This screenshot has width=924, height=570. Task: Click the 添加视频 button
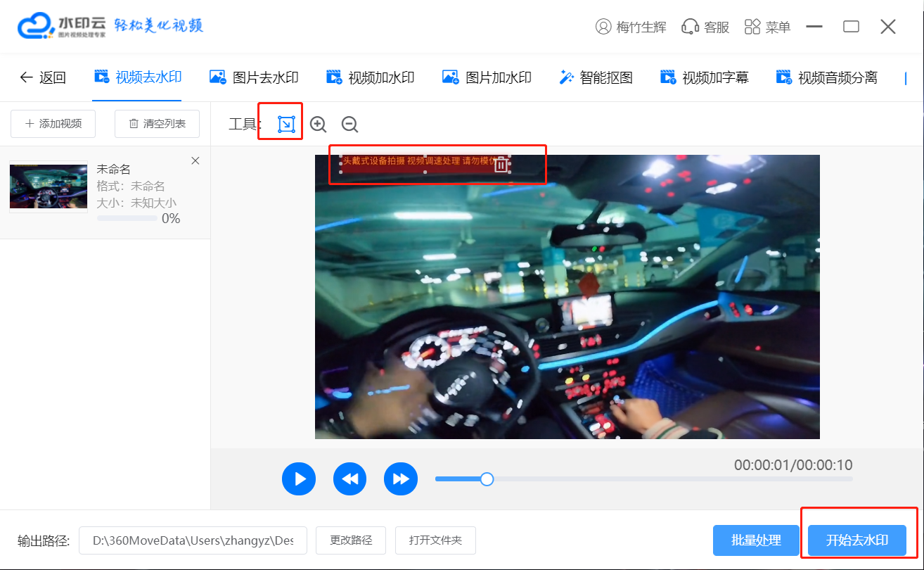[53, 124]
